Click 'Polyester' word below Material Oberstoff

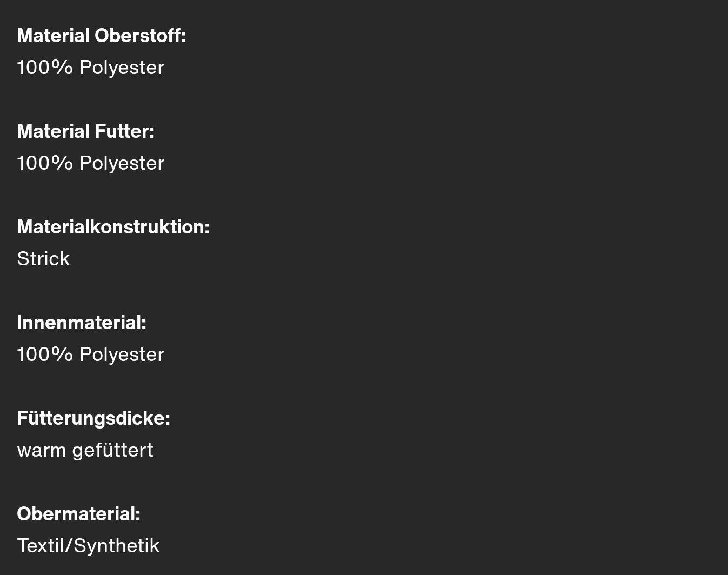coord(122,68)
